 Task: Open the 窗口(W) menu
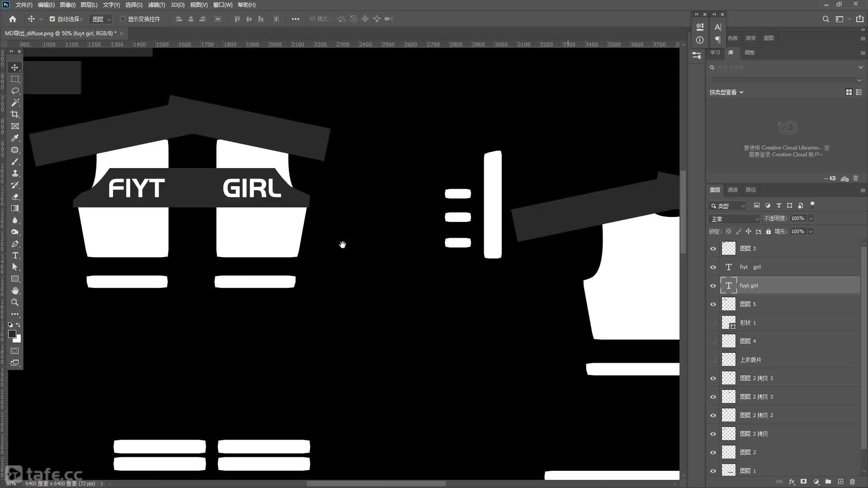point(223,5)
